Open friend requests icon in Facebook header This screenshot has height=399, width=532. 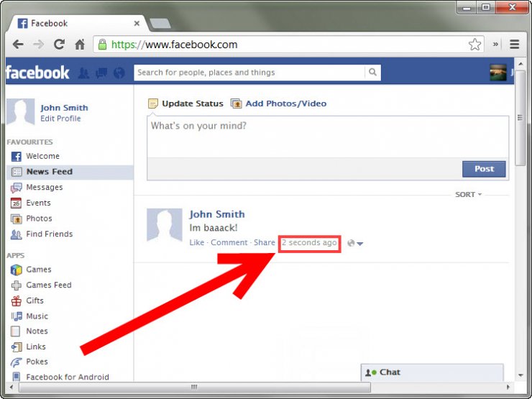[84, 73]
